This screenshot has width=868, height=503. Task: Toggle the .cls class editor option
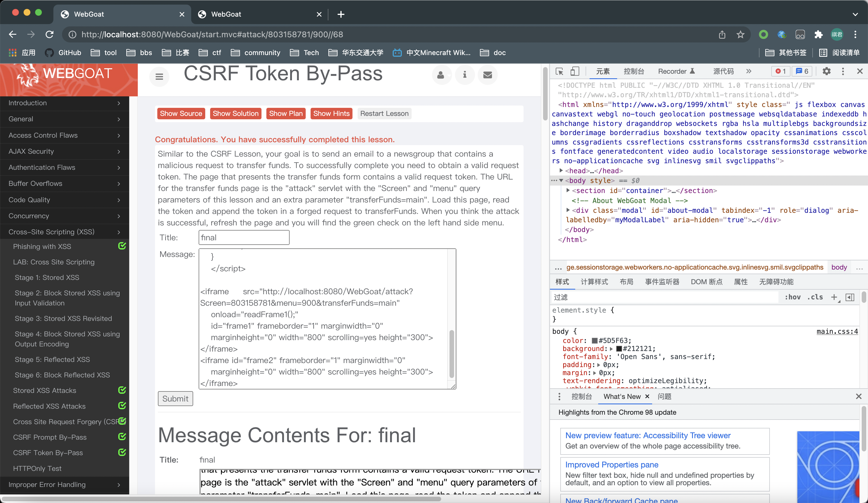coord(815,297)
